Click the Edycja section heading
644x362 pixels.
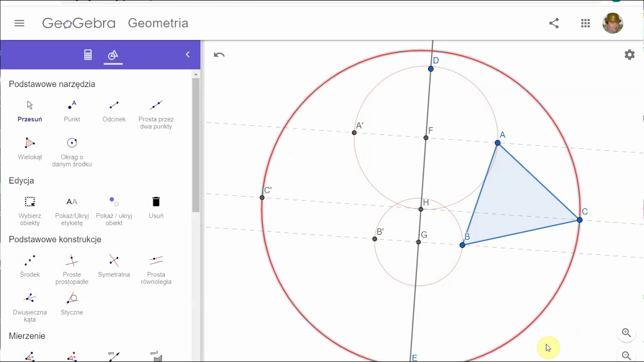(21, 180)
